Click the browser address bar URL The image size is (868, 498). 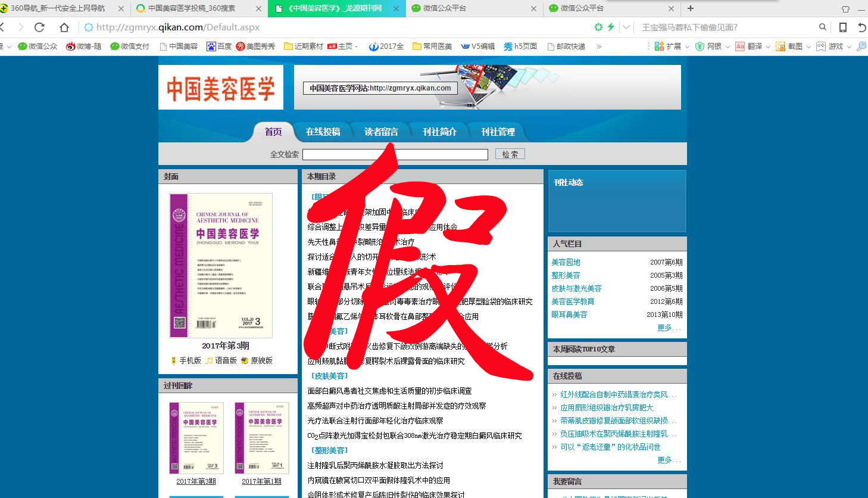(178, 27)
